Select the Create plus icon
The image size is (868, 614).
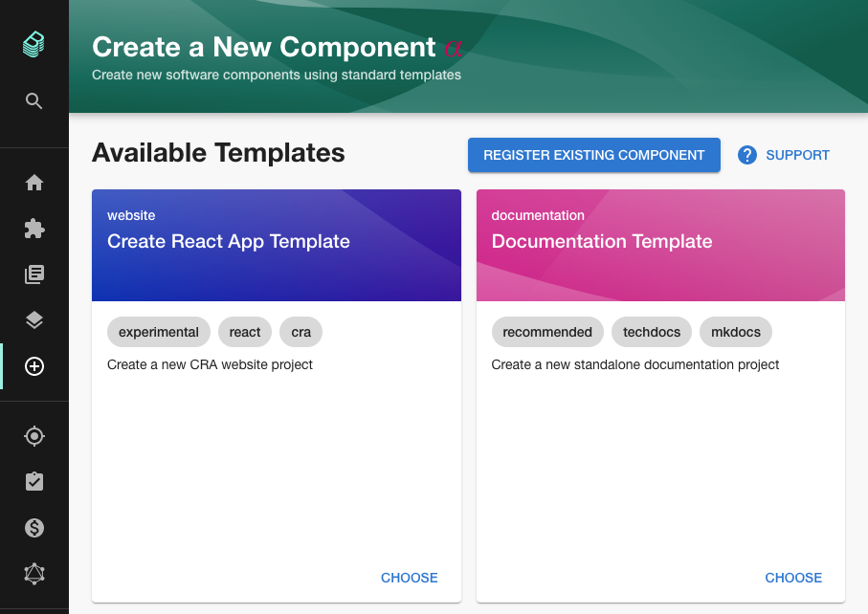coord(33,366)
